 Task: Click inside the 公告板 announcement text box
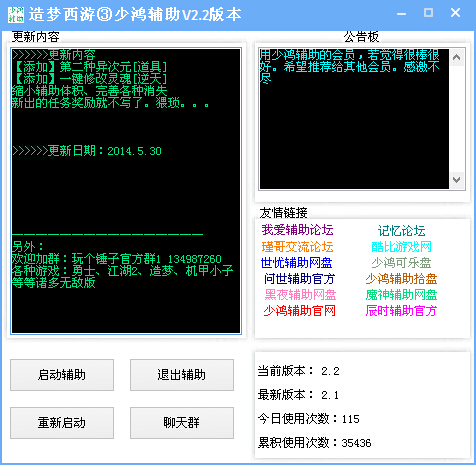tap(354, 119)
